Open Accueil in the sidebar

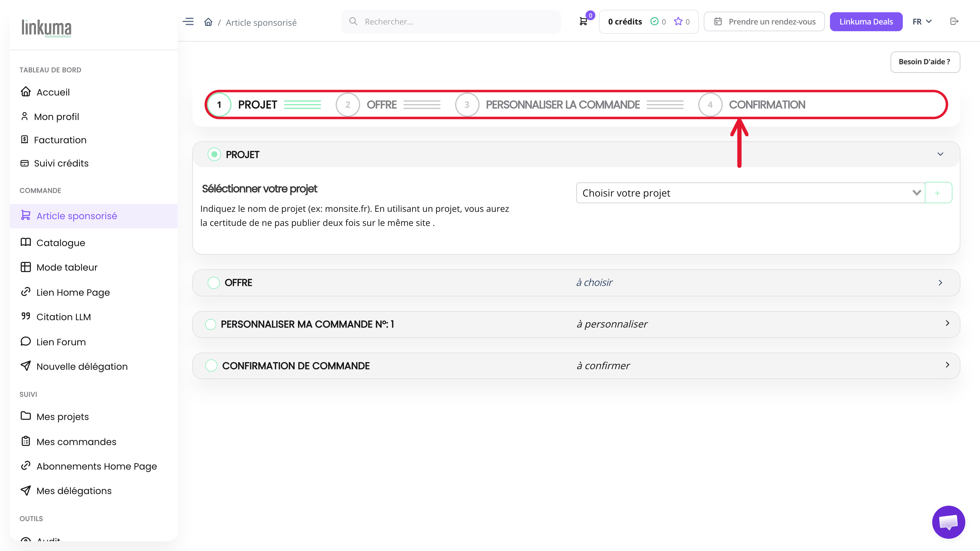click(53, 92)
